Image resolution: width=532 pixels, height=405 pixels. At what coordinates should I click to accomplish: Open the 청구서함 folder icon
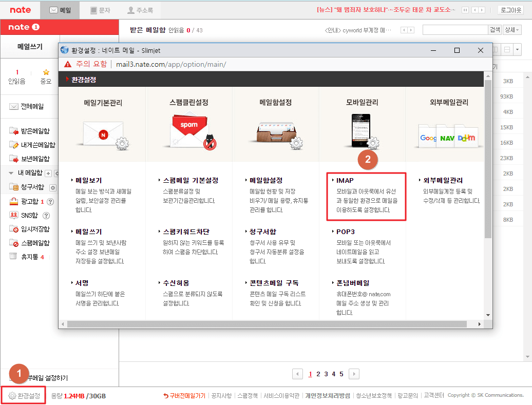pos(13,187)
